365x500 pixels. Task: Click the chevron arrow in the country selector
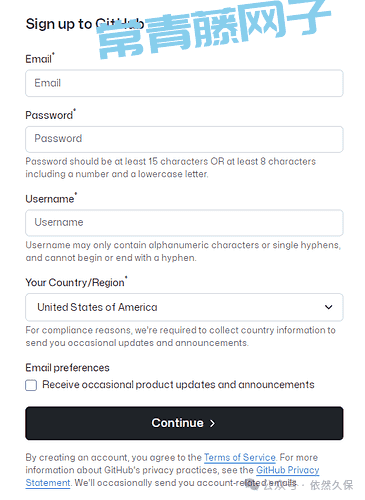[x=328, y=307]
